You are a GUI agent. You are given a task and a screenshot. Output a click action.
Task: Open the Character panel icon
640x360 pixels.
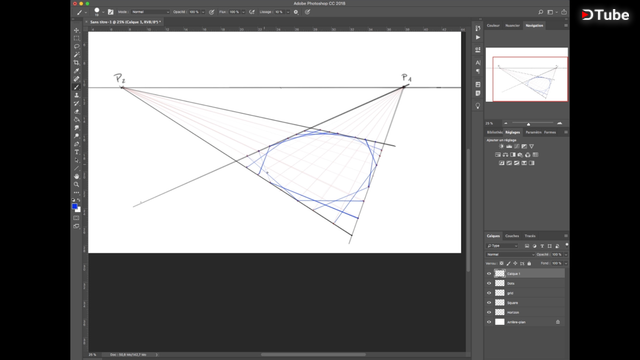[x=478, y=62]
